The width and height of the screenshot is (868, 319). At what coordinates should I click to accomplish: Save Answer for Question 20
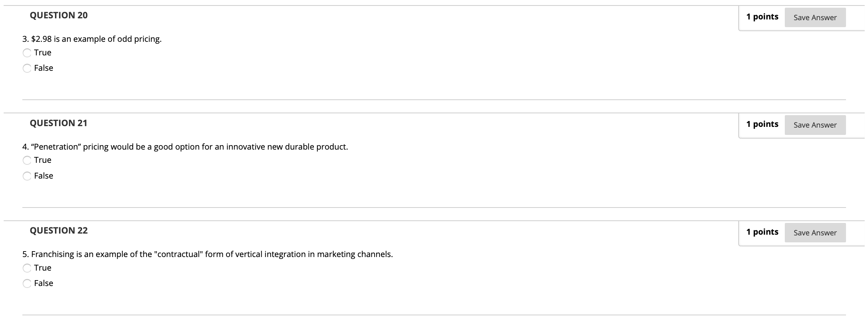coord(815,18)
